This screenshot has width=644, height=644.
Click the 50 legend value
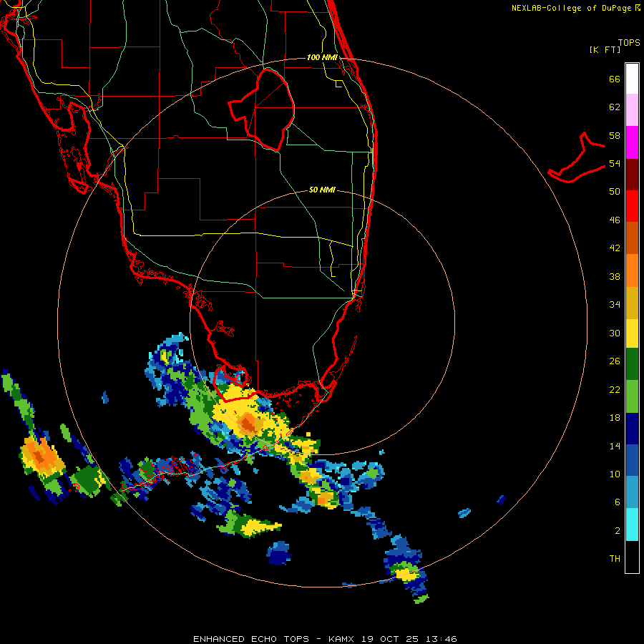[x=615, y=192]
